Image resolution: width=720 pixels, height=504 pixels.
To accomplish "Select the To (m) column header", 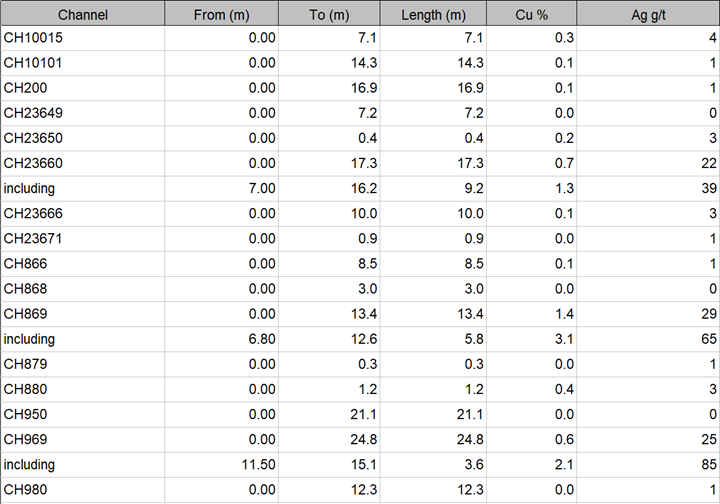I will coord(330,14).
